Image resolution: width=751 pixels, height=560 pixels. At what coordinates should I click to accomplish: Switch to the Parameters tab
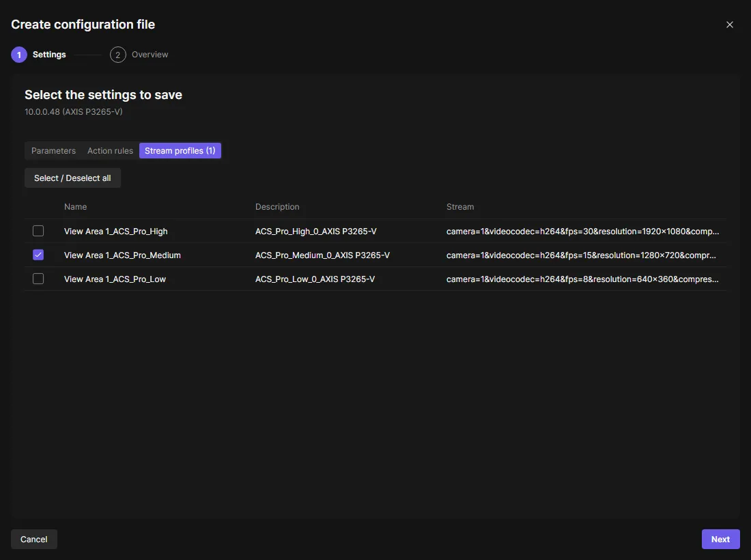point(53,151)
